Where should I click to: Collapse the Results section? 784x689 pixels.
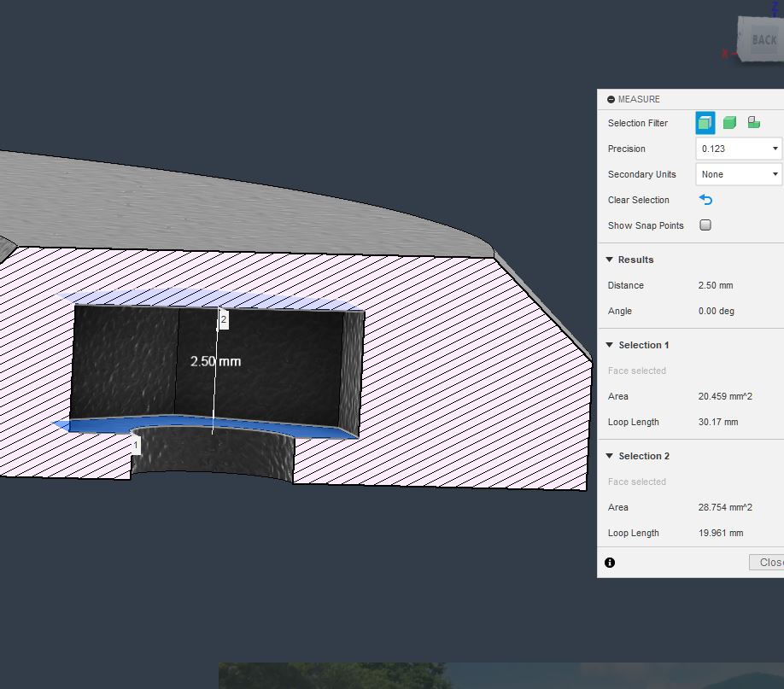[x=609, y=260]
